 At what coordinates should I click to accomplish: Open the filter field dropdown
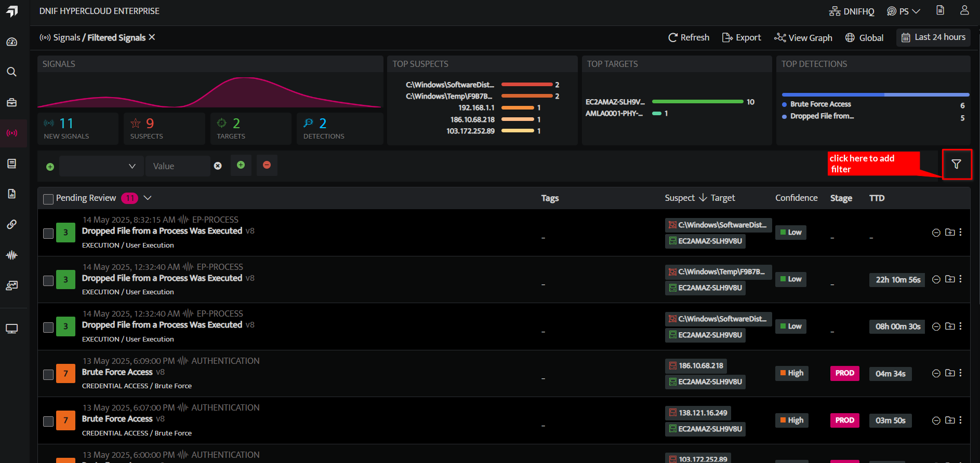(x=100, y=166)
